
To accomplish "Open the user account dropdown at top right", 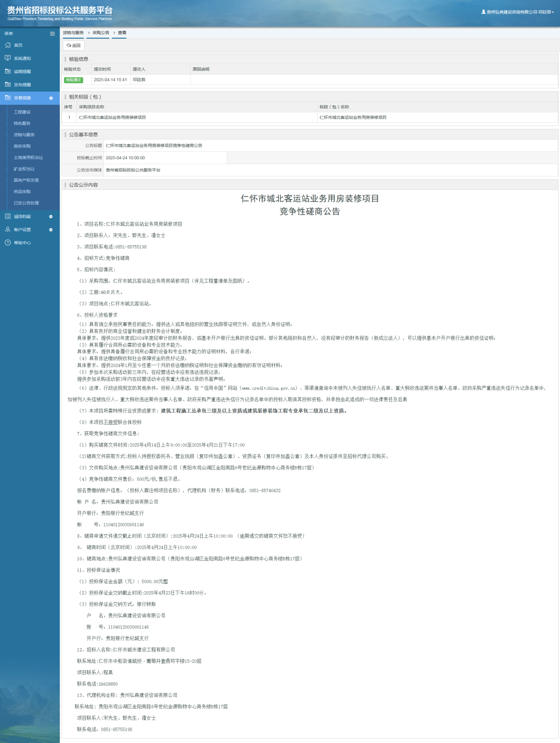I will pos(518,12).
